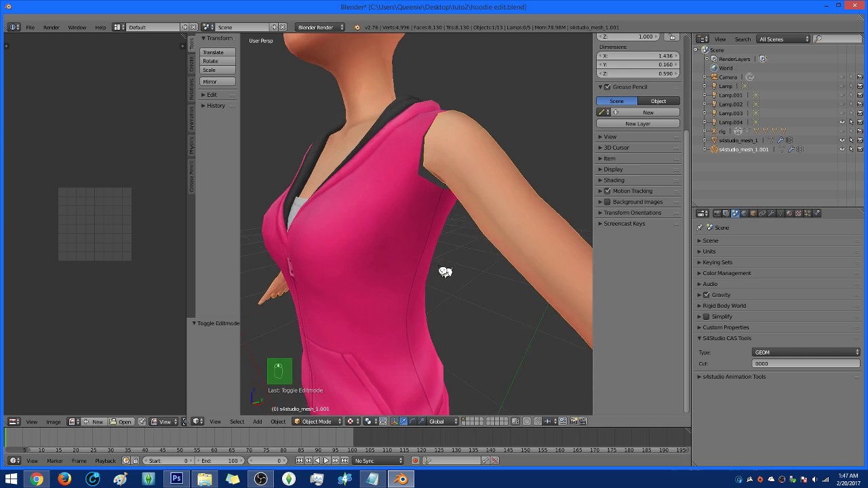
Task: Enable the 3D manipulator widget icon
Action: 394,422
